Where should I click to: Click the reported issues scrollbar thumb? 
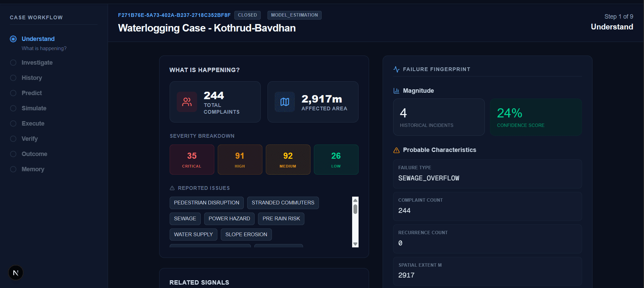355,209
